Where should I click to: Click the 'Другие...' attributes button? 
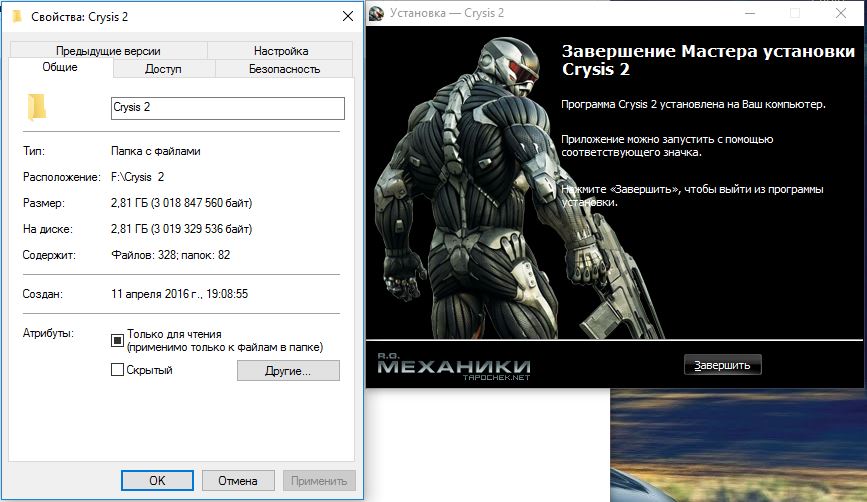(288, 371)
